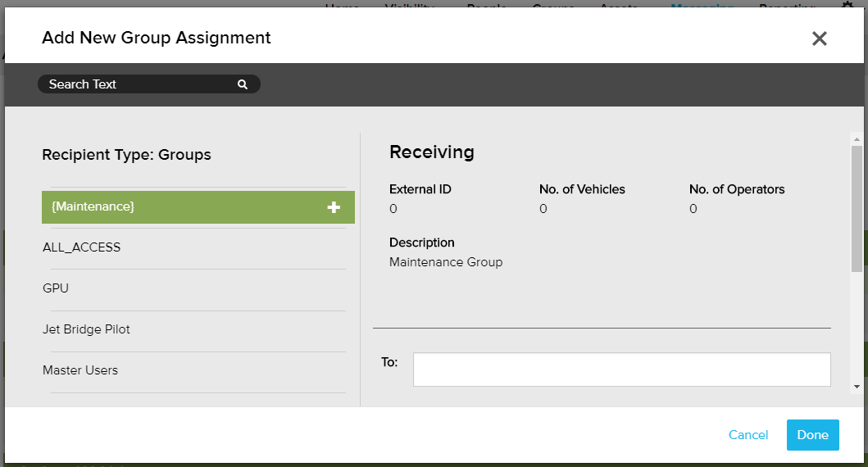
Task: Go to the Home navigation tab
Action: (343, 5)
